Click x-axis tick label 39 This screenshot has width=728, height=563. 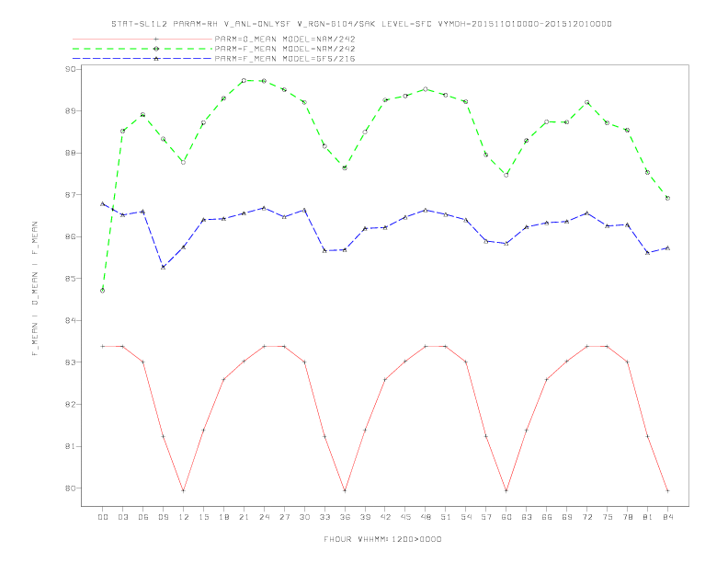tap(365, 517)
